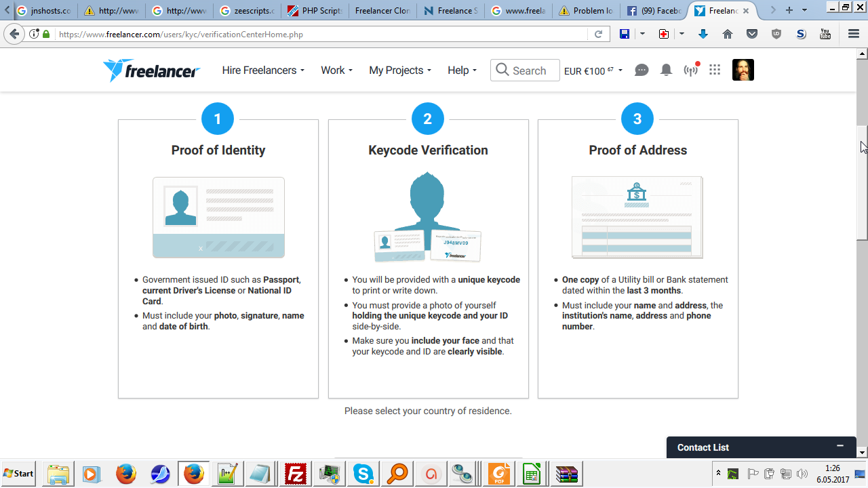Screen dimensions: 868x488
Task: Open Notepad++ from the taskbar
Action: [x=226, y=474]
